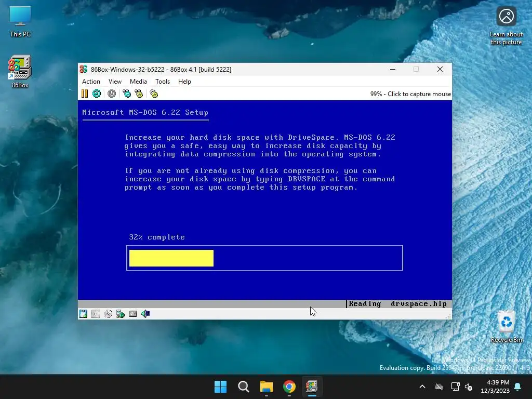The image size is (532, 399).
Task: Open the Media menu
Action: tap(138, 82)
